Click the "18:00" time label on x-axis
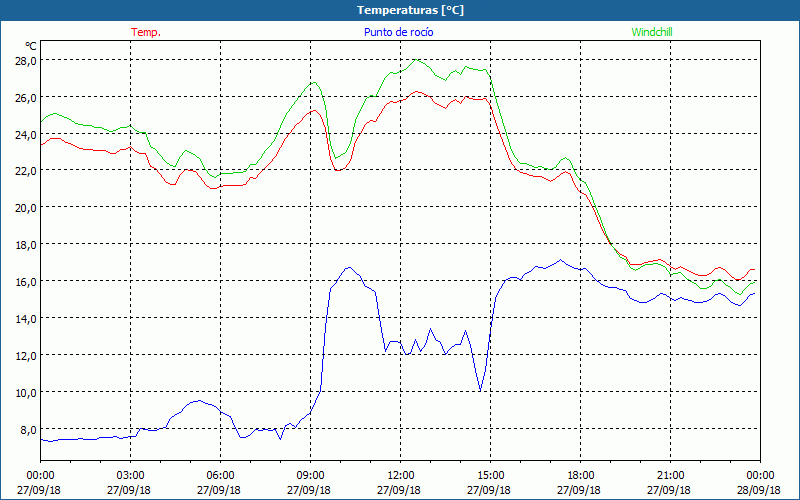This screenshot has width=800, height=500. click(581, 476)
